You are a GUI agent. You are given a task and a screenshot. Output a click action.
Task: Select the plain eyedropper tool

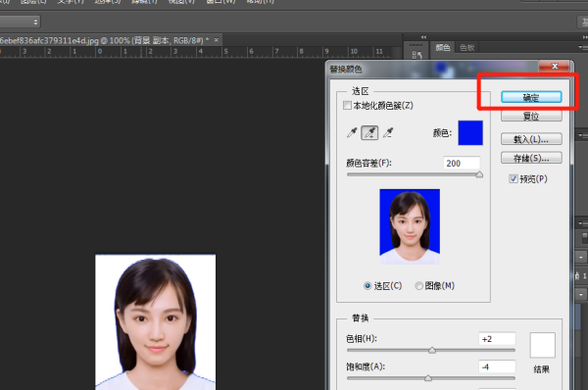pyautogui.click(x=352, y=132)
